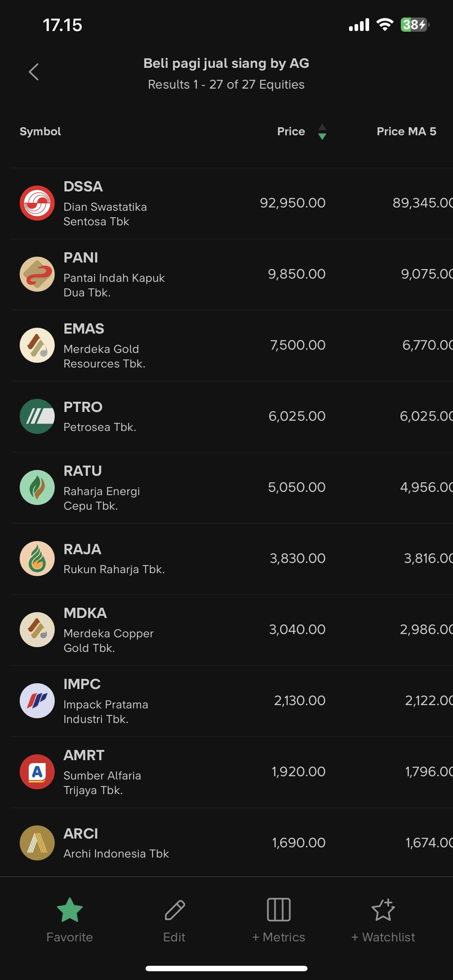
Task: Toggle the green Favorite star
Action: click(70, 910)
